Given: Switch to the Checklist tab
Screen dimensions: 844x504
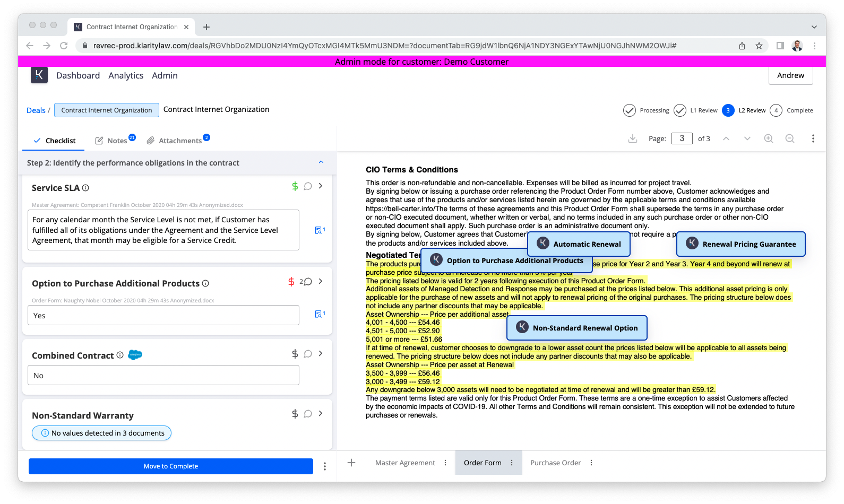Looking at the screenshot, I should coord(55,141).
